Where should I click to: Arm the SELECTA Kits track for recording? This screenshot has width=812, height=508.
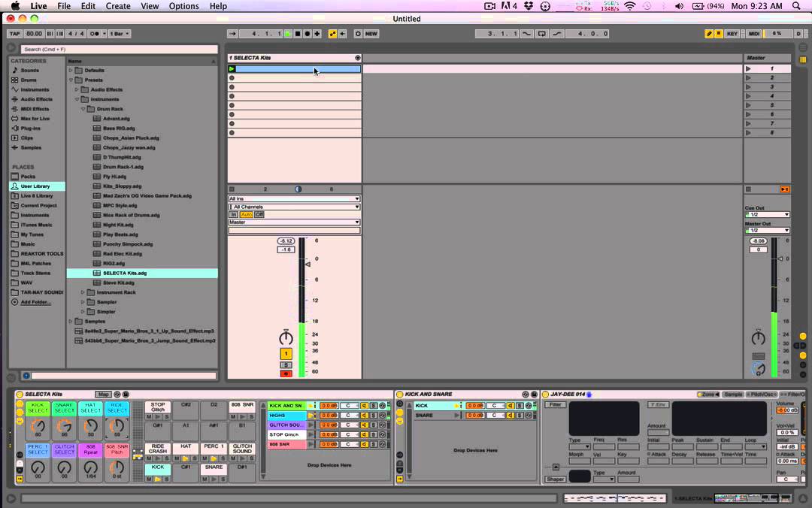pos(286,374)
